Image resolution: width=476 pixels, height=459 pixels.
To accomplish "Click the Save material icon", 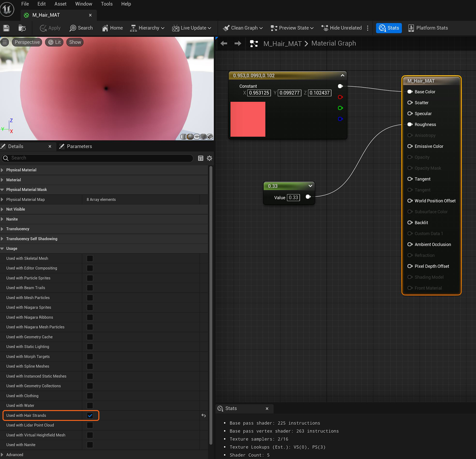I will [6, 28].
